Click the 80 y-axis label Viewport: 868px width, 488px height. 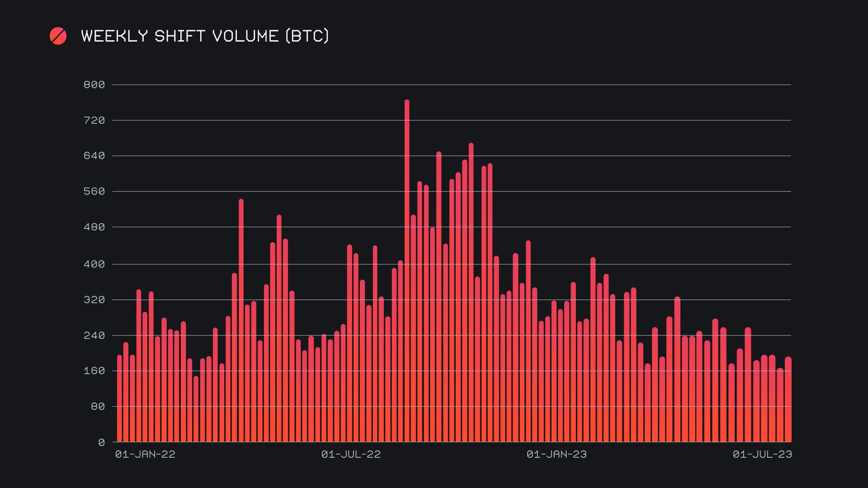pyautogui.click(x=98, y=407)
